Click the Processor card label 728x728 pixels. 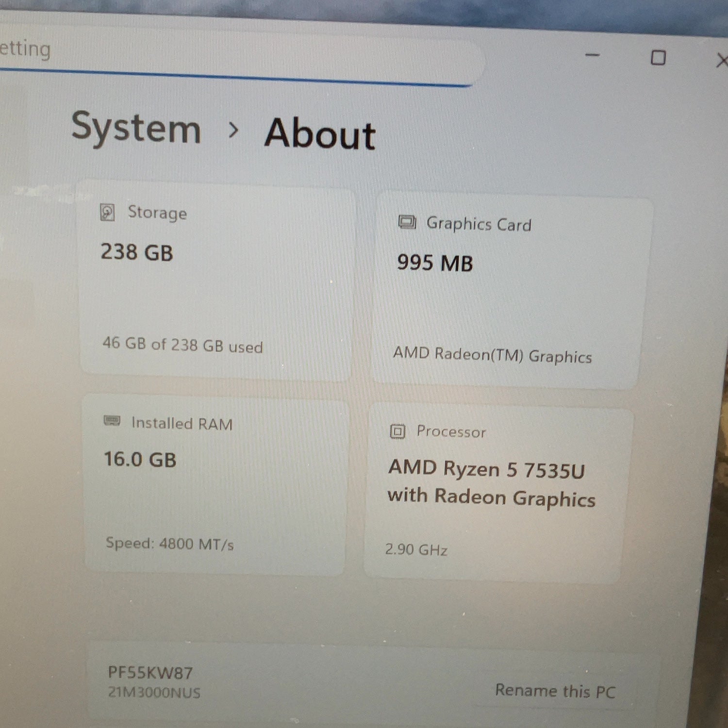tap(451, 431)
